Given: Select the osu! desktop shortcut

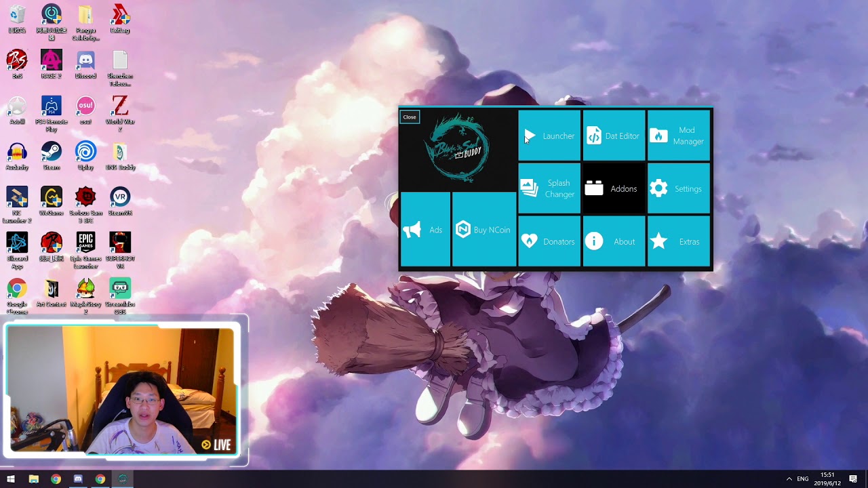Looking at the screenshot, I should pyautogui.click(x=85, y=110).
